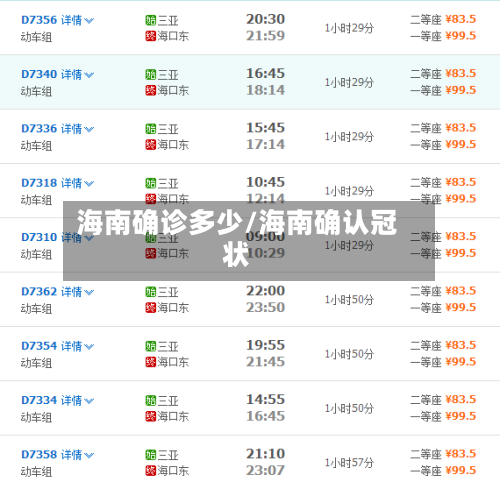Click the red terminal-station icon in D7354 row
Image resolution: width=500 pixels, height=482 pixels.
[151, 362]
